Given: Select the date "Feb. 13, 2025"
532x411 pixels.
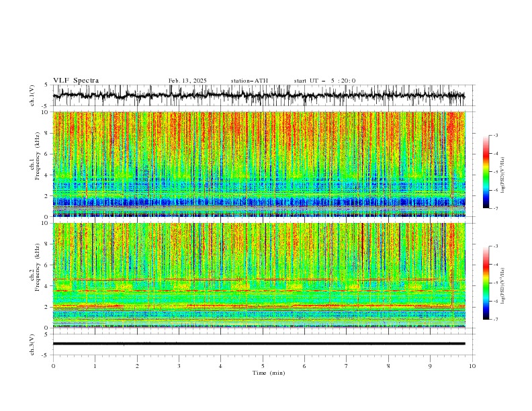Looking at the screenshot, I should click(187, 81).
